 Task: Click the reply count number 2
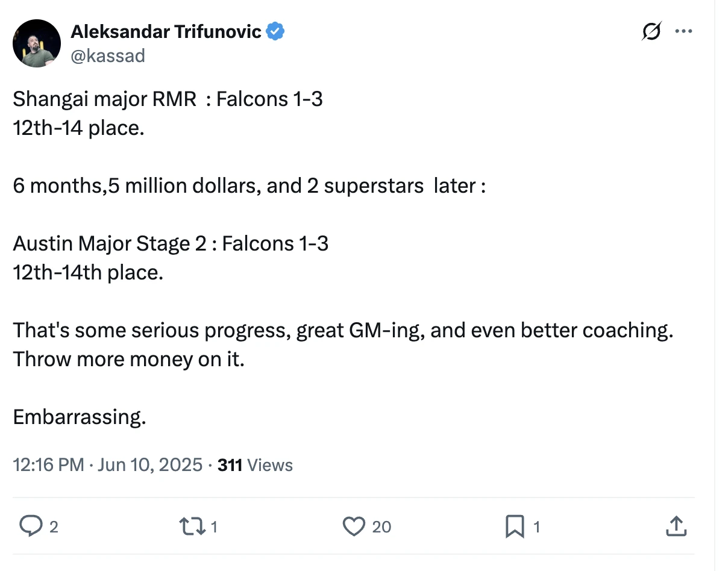54,528
